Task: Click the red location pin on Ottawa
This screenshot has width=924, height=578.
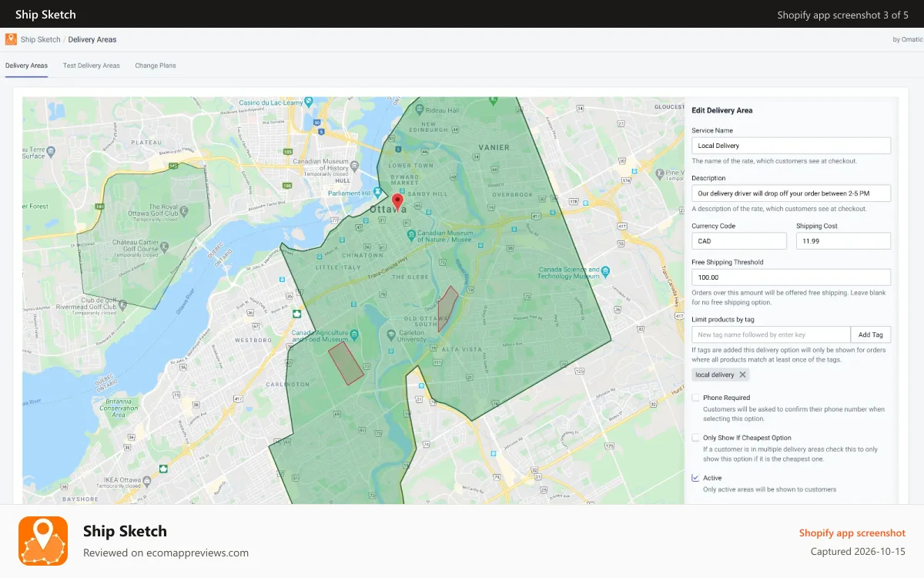Action: (397, 203)
